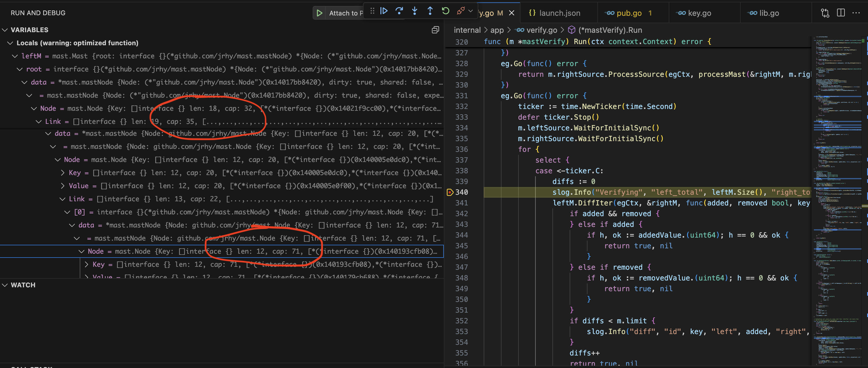The height and width of the screenshot is (368, 868).
Task: Select the internal breadcrumb item
Action: [x=467, y=30]
